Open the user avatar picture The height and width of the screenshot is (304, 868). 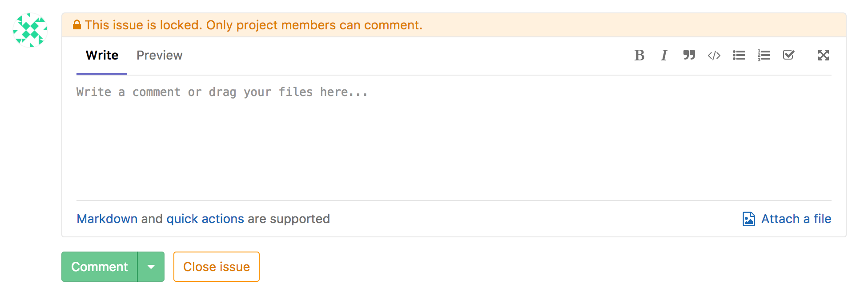(30, 30)
